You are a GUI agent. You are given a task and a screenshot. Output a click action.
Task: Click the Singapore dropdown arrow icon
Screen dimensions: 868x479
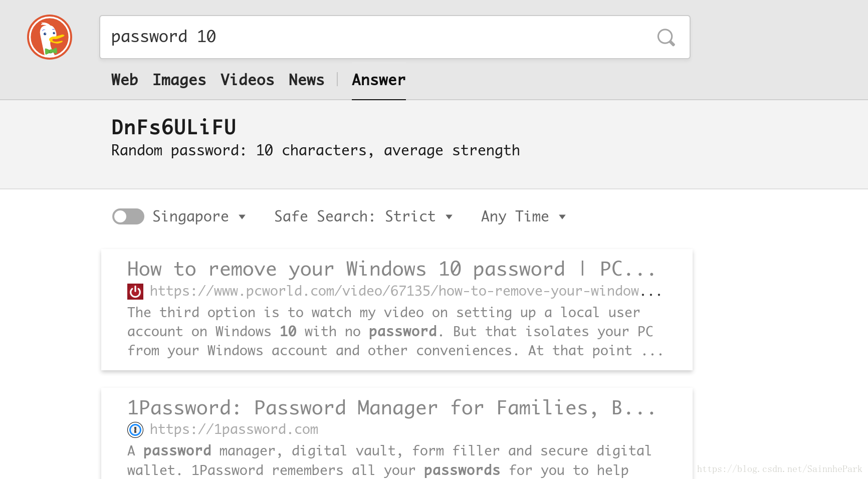point(243,217)
